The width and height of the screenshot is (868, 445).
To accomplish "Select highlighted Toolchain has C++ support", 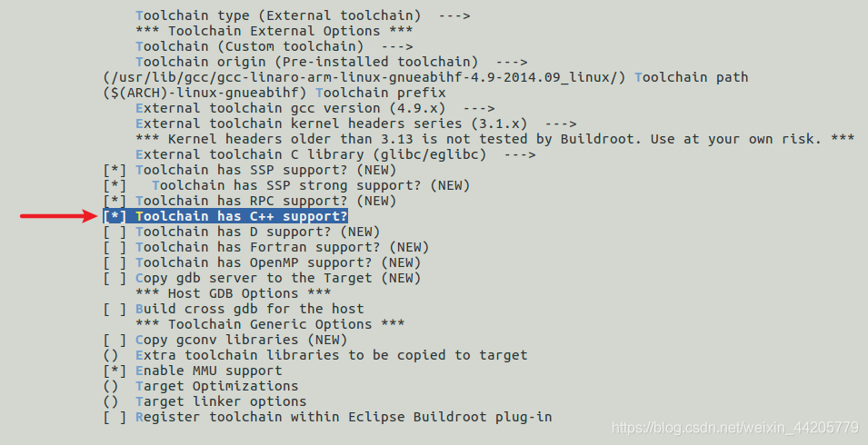I will coord(225,217).
